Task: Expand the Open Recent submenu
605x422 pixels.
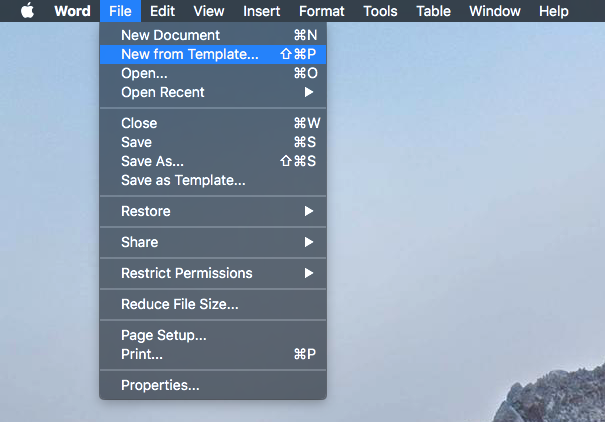Action: point(162,92)
